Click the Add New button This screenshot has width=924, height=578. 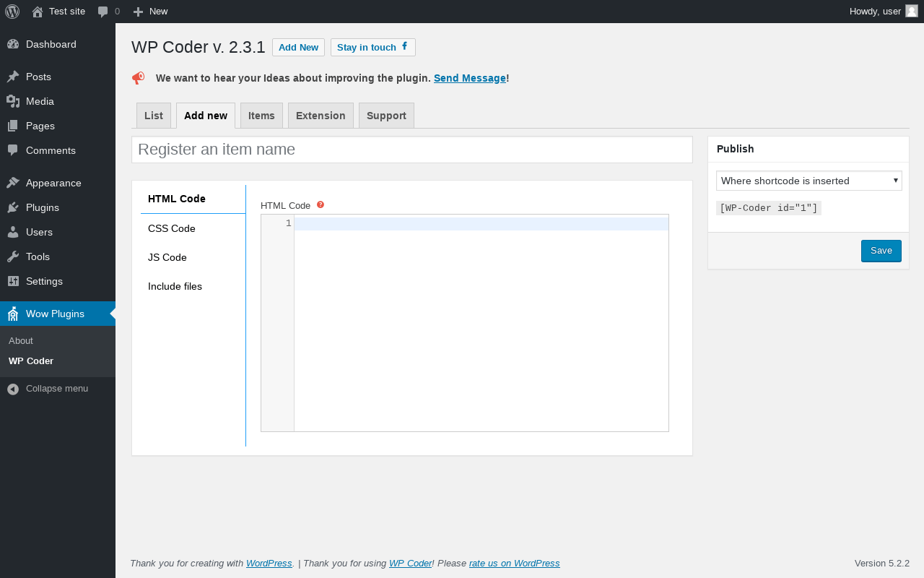tap(298, 47)
